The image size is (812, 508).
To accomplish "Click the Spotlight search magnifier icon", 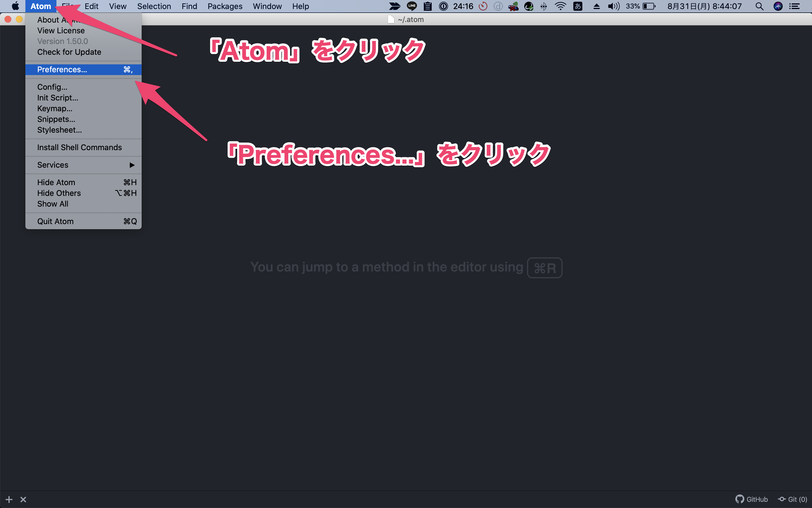I will (x=759, y=6).
